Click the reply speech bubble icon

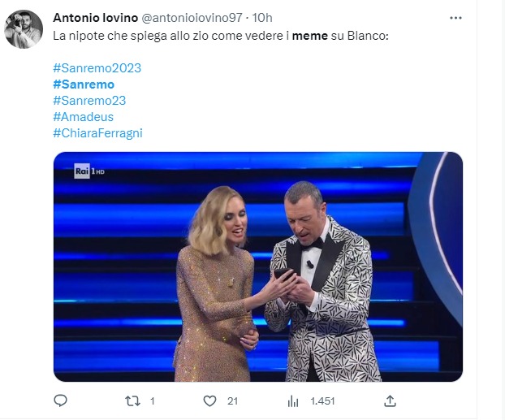pyautogui.click(x=60, y=401)
